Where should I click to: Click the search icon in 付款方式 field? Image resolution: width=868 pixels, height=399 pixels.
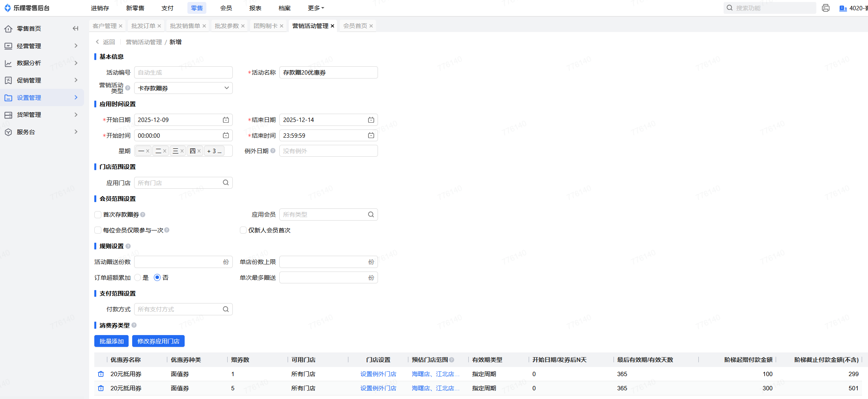click(x=226, y=309)
